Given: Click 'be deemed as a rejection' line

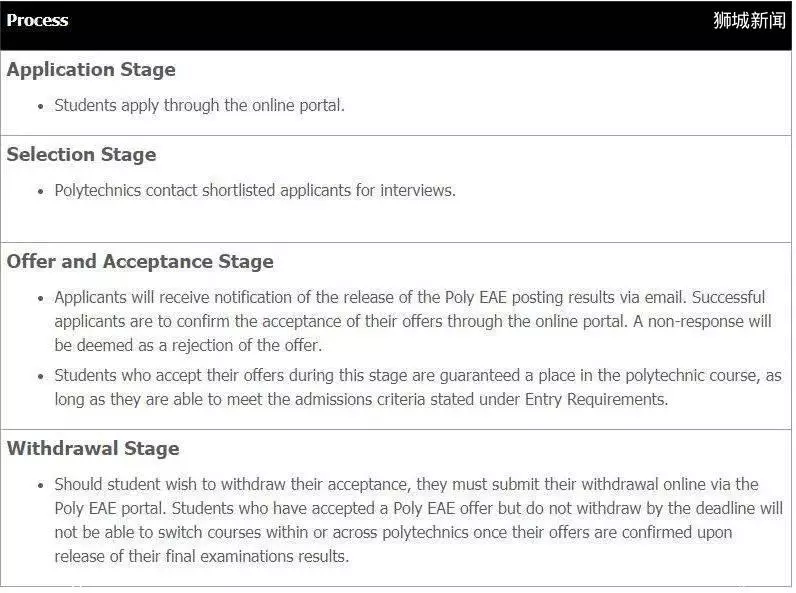Looking at the screenshot, I should coord(188,345).
